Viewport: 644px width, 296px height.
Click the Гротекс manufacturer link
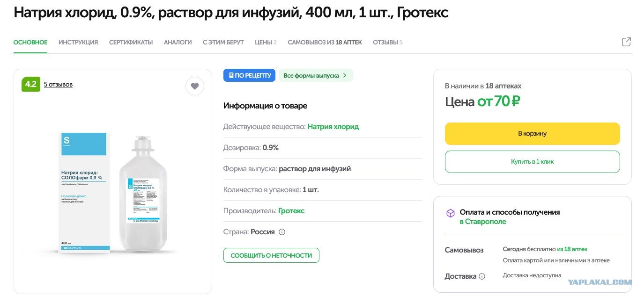tap(291, 211)
